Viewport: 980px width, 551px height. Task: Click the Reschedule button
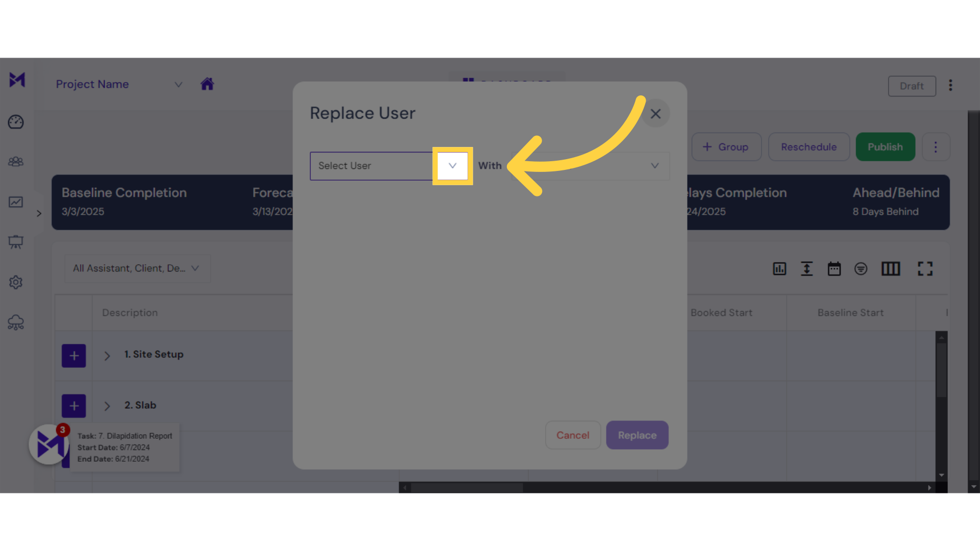[x=808, y=146]
